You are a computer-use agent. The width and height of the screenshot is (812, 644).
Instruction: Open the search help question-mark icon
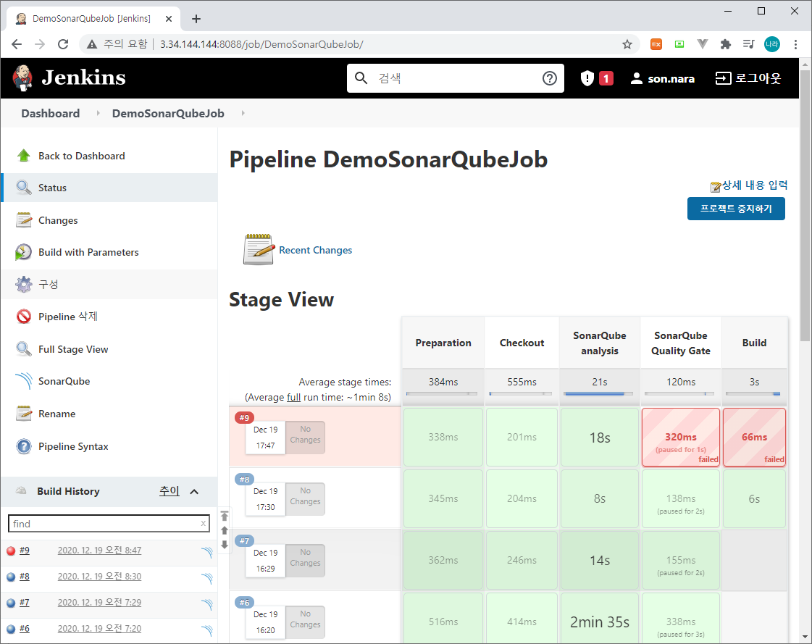click(x=550, y=78)
